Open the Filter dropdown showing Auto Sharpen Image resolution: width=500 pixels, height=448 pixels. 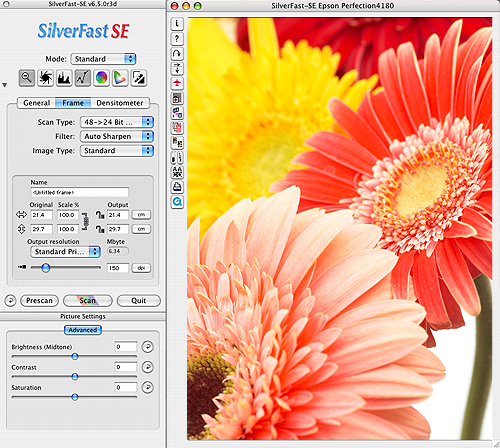pos(117,136)
